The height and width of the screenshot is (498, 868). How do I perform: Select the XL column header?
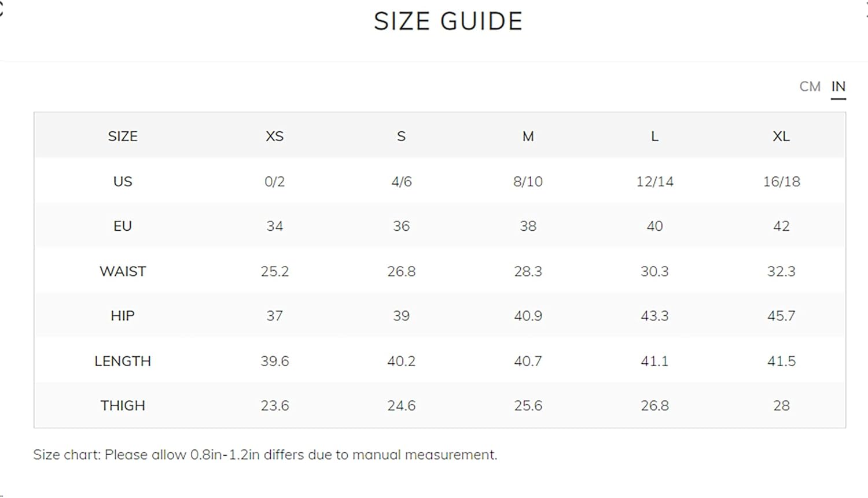coord(781,137)
